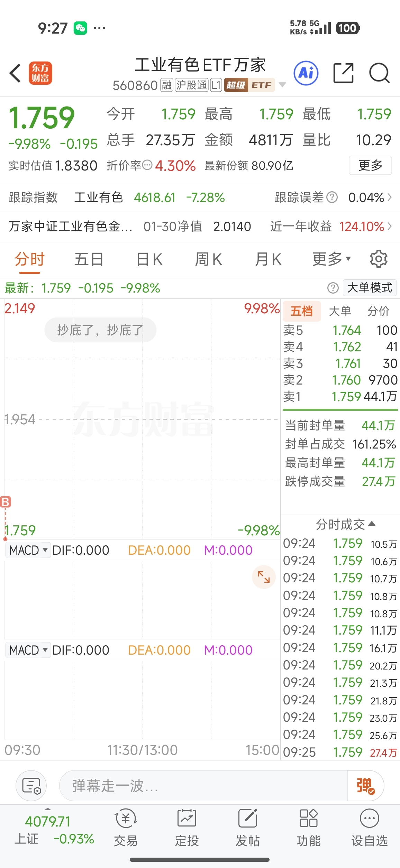The height and width of the screenshot is (868, 400).
Task: Tap the 弹幕走一波 input field
Action: (203, 786)
